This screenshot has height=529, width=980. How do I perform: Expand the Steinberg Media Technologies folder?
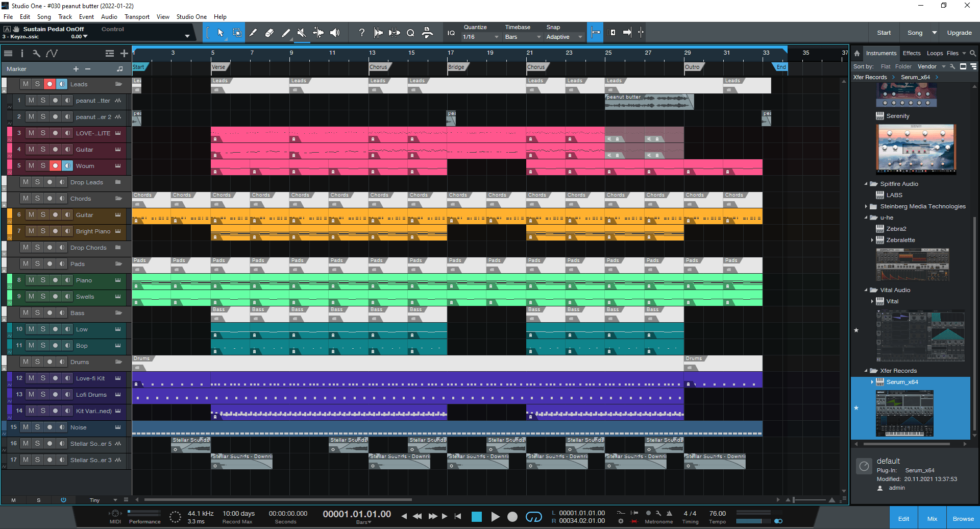pyautogui.click(x=866, y=206)
